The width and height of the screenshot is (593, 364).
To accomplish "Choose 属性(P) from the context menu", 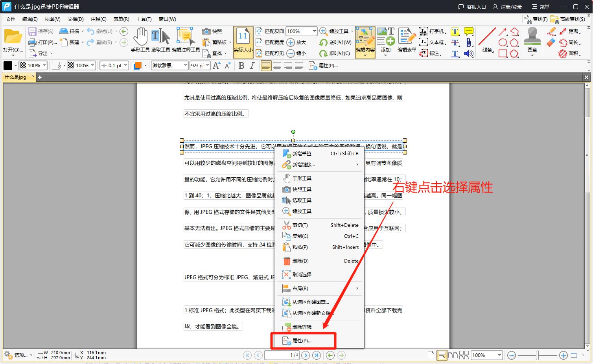I will 303,340.
